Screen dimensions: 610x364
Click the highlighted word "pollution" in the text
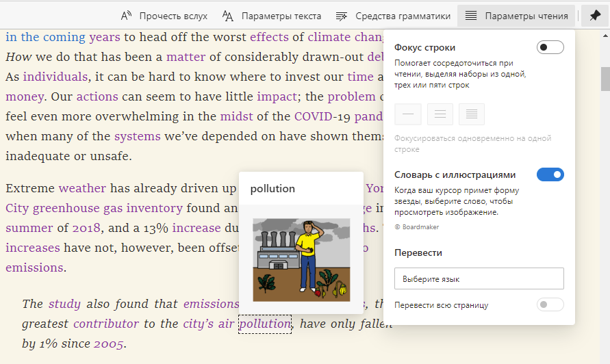(265, 324)
